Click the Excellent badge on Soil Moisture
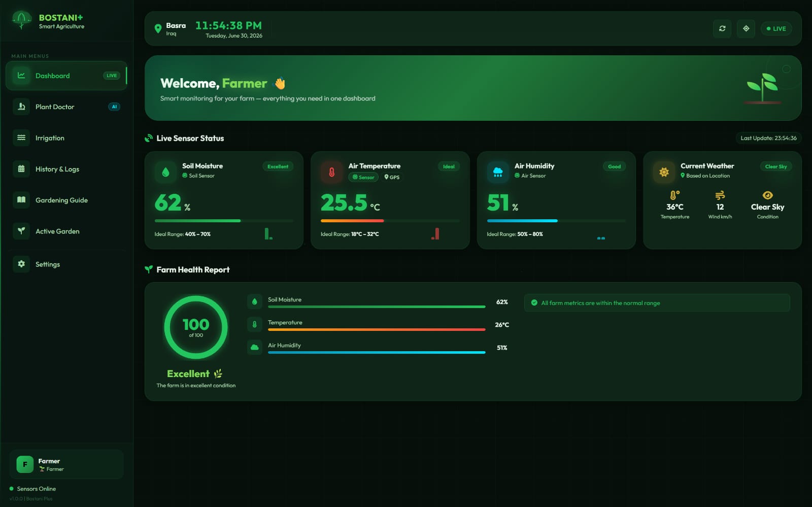This screenshot has width=812, height=507. [278, 166]
